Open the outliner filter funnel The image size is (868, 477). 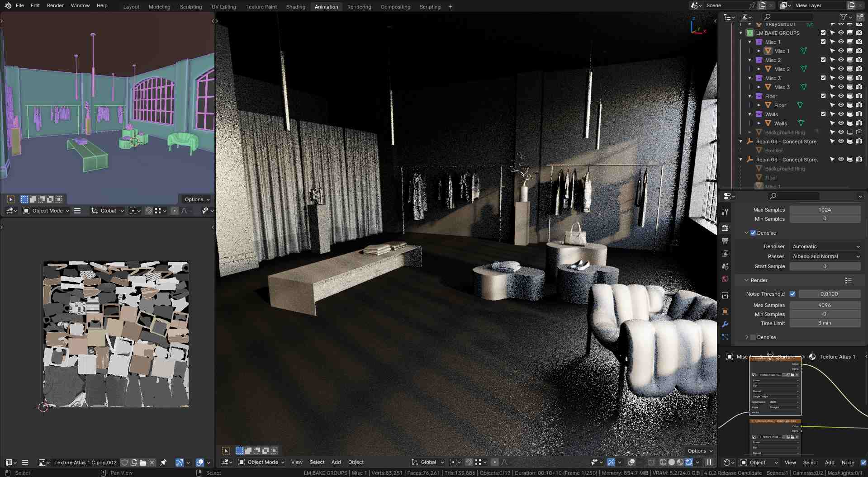click(x=843, y=17)
